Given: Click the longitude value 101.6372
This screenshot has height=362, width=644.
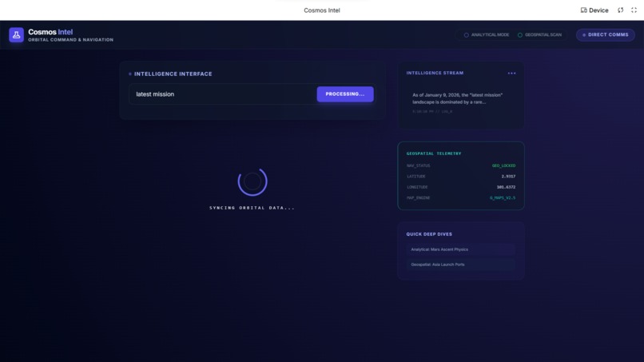Looking at the screenshot, I should pos(506,187).
